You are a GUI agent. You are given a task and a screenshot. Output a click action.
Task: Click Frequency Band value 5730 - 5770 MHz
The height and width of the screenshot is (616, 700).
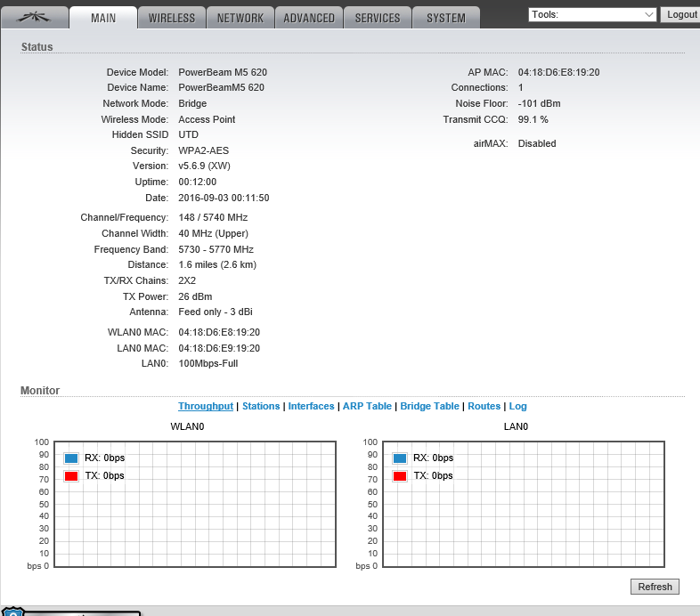(216, 249)
